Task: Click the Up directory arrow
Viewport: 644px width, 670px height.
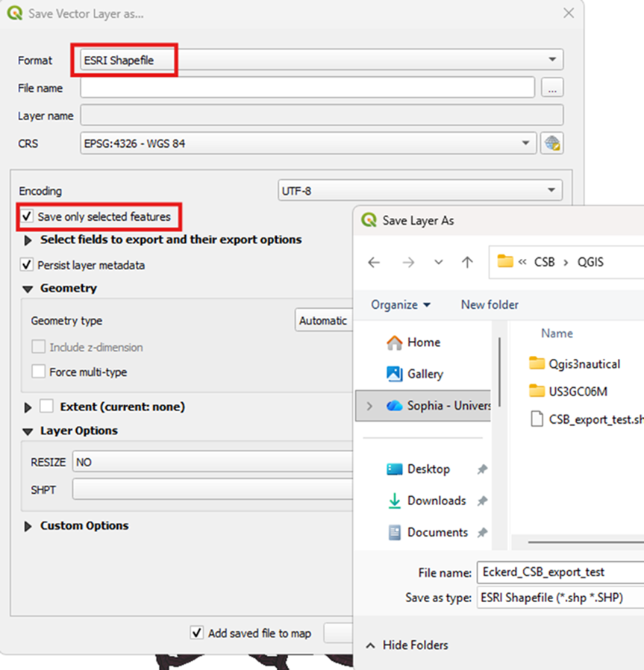Action: [467, 262]
